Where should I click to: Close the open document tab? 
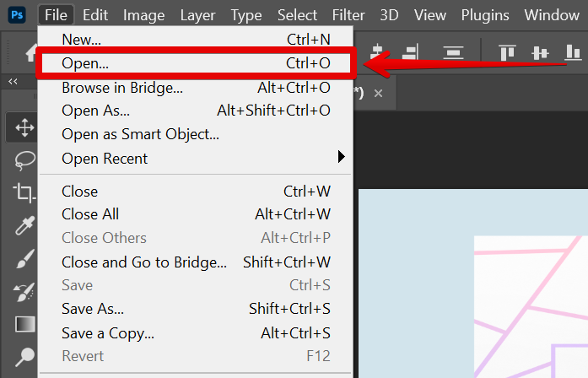tap(379, 93)
